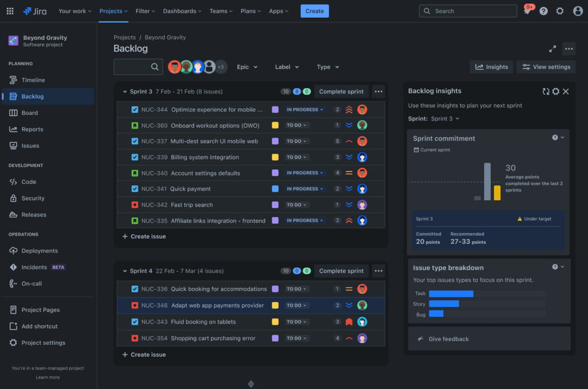Open the Epic filter dropdown
588x389 pixels.
tap(247, 67)
